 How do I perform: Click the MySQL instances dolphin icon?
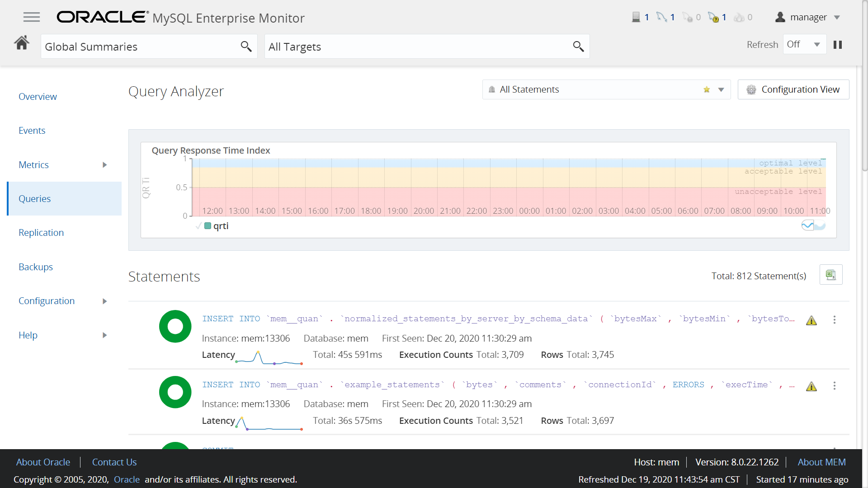tap(662, 17)
